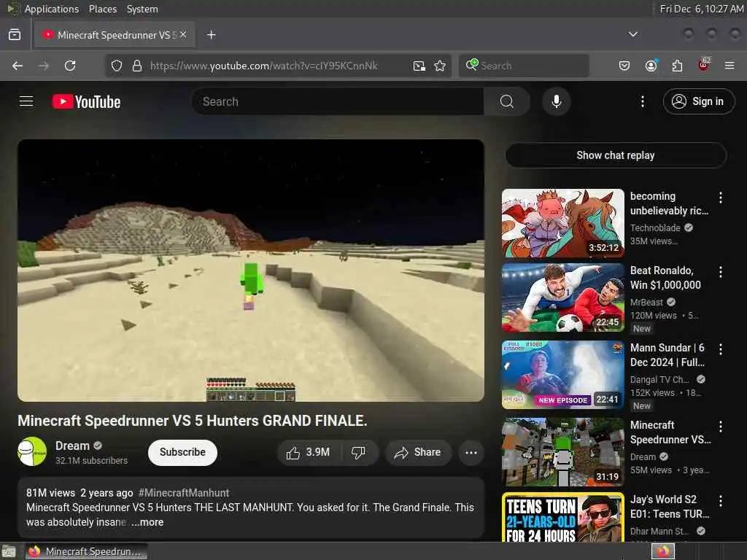Close the Minecraft Speedrunner tab
747x560 pixels.
tap(183, 34)
